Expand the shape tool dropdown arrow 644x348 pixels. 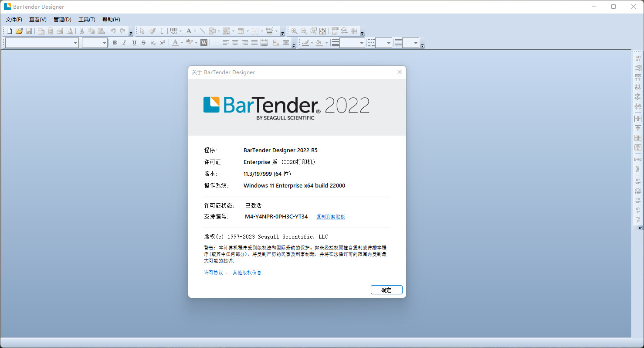pyautogui.click(x=219, y=31)
